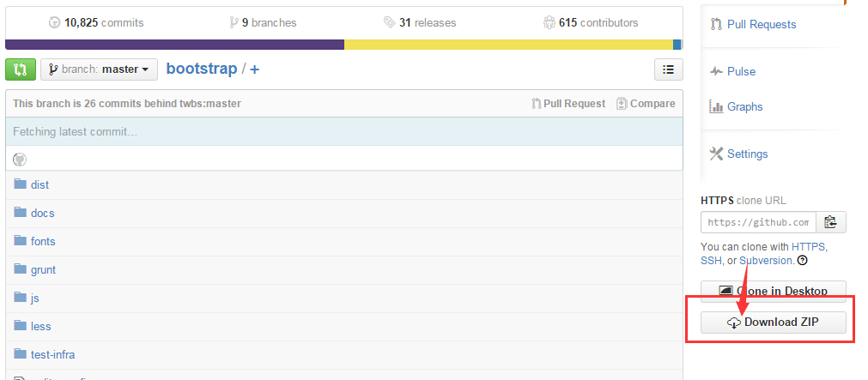Switch clone URL to SSH
The image size is (868, 380).
(x=711, y=260)
